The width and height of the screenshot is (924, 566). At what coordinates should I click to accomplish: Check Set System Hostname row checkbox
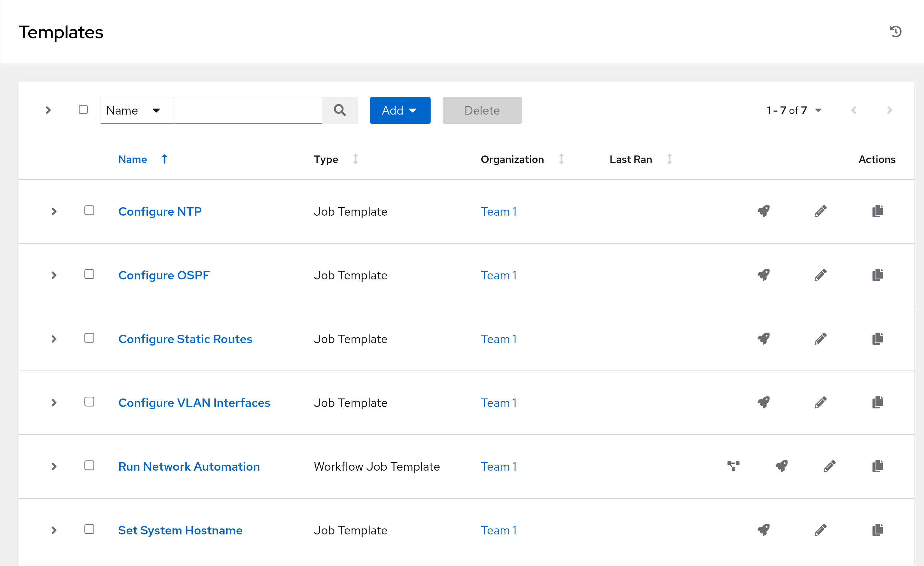tap(89, 530)
